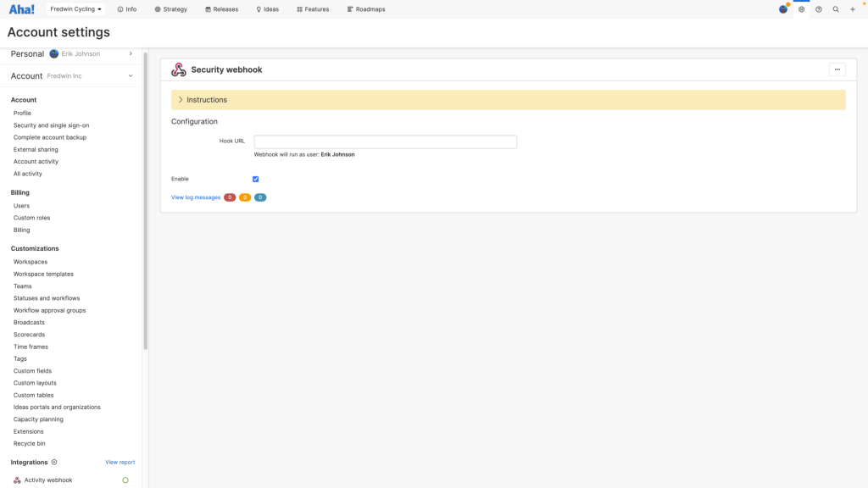Open the settings gear icon
868x488 pixels.
[801, 9]
